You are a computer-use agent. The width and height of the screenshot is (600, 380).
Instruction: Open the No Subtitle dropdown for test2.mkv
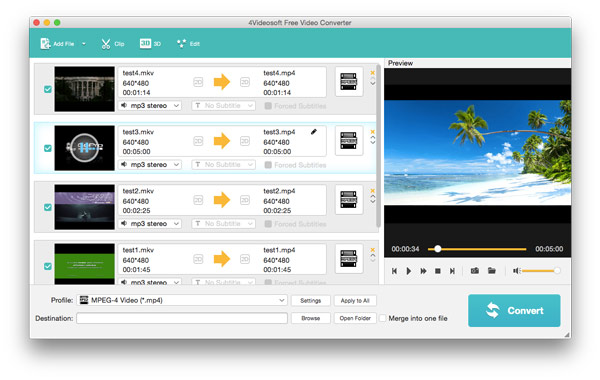click(x=223, y=223)
